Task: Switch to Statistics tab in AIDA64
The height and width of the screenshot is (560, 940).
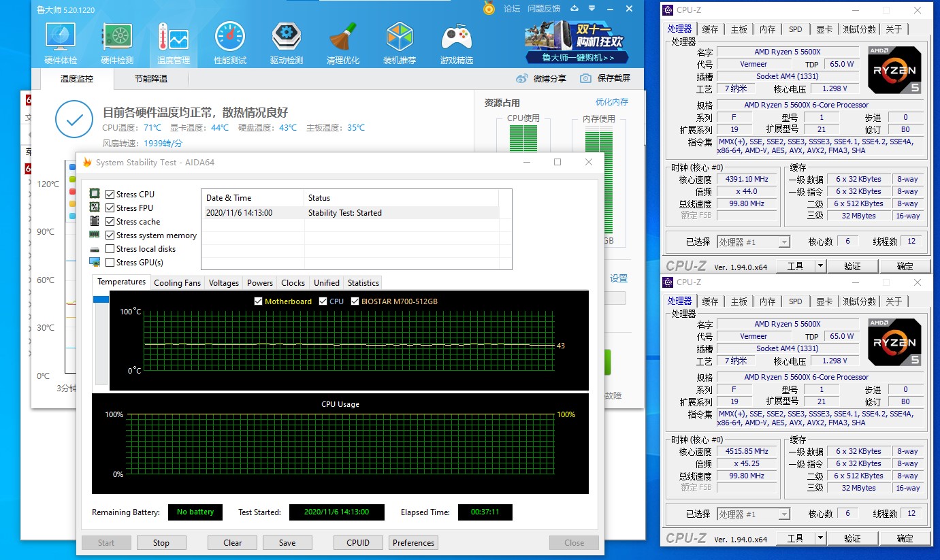Action: click(x=363, y=283)
